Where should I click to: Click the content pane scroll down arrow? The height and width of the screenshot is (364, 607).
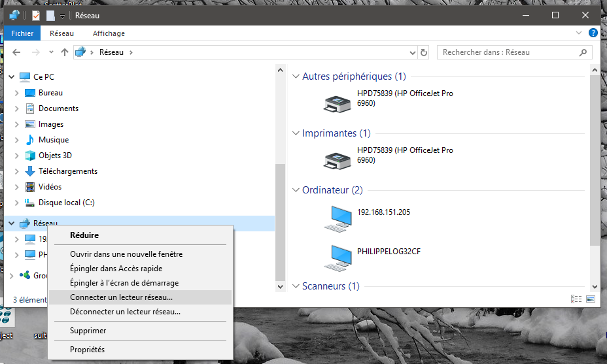(x=595, y=287)
